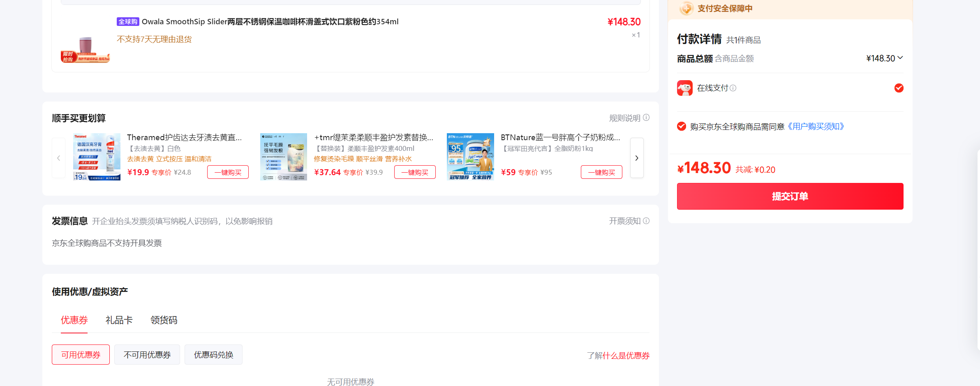
Task: Click the ¥37.64 专享价 price
Action: tap(339, 172)
